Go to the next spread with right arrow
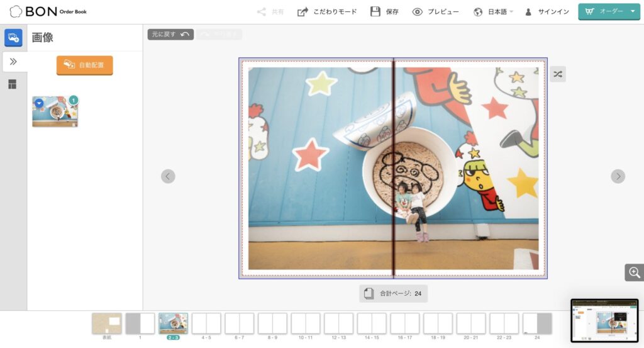Image resolution: width=644 pixels, height=348 pixels. pos(618,176)
